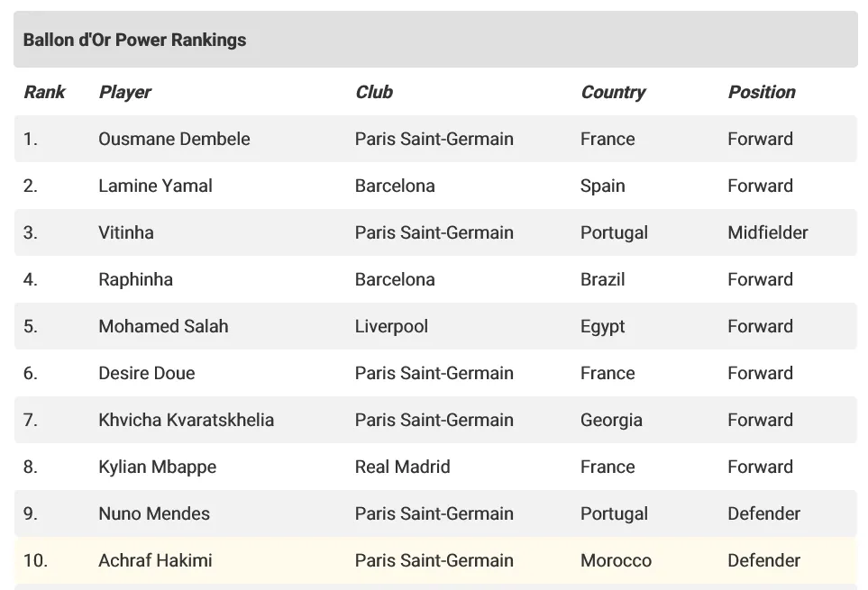Click the Club column header

[x=374, y=92]
